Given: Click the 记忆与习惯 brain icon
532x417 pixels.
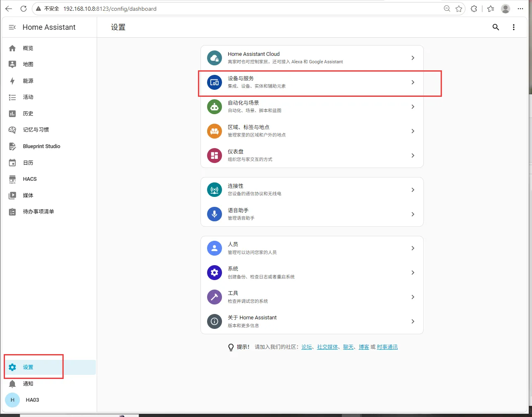Looking at the screenshot, I should coord(12,130).
